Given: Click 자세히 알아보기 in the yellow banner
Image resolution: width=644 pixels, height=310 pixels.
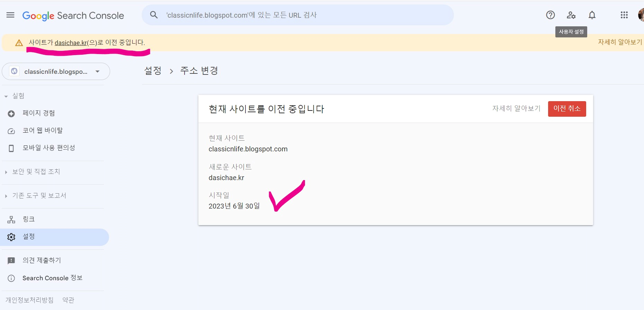Looking at the screenshot, I should pyautogui.click(x=620, y=42).
